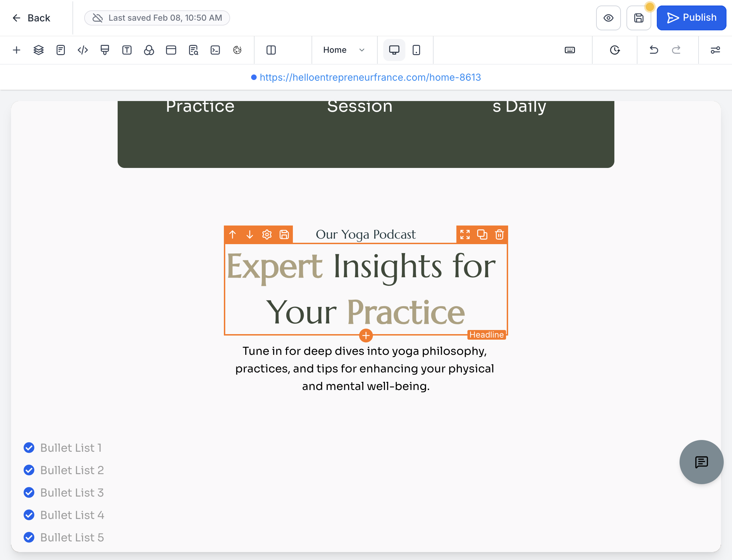Select the 'Expert Insights for Your Practice' headline

tap(366, 289)
